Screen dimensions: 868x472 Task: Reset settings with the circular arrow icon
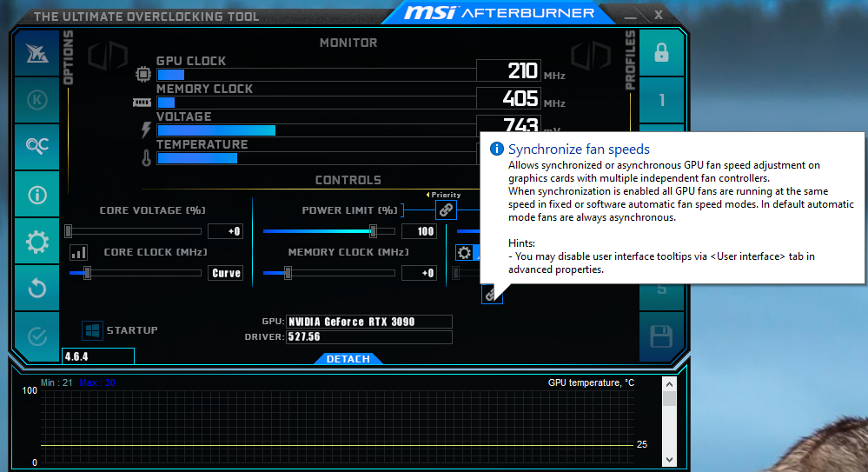pyautogui.click(x=36, y=288)
